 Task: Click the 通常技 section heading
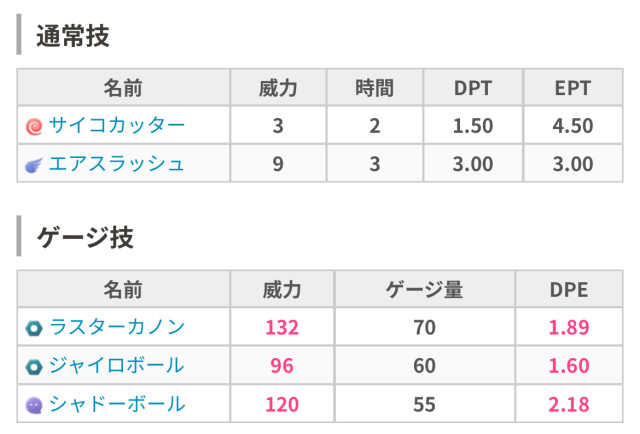[x=73, y=37]
